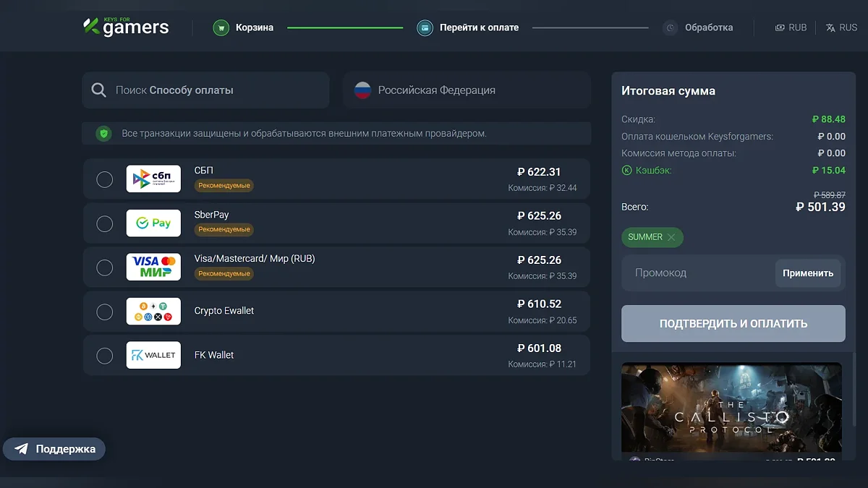Click the Обработка clock step icon
Viewport: 868px width, 488px height.
671,27
